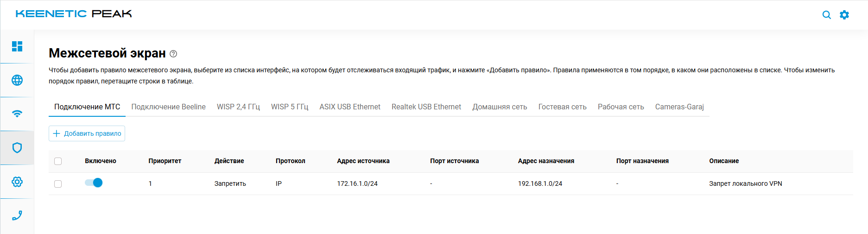
Task: Open the Cameras-Garaj interface tab
Action: [679, 107]
